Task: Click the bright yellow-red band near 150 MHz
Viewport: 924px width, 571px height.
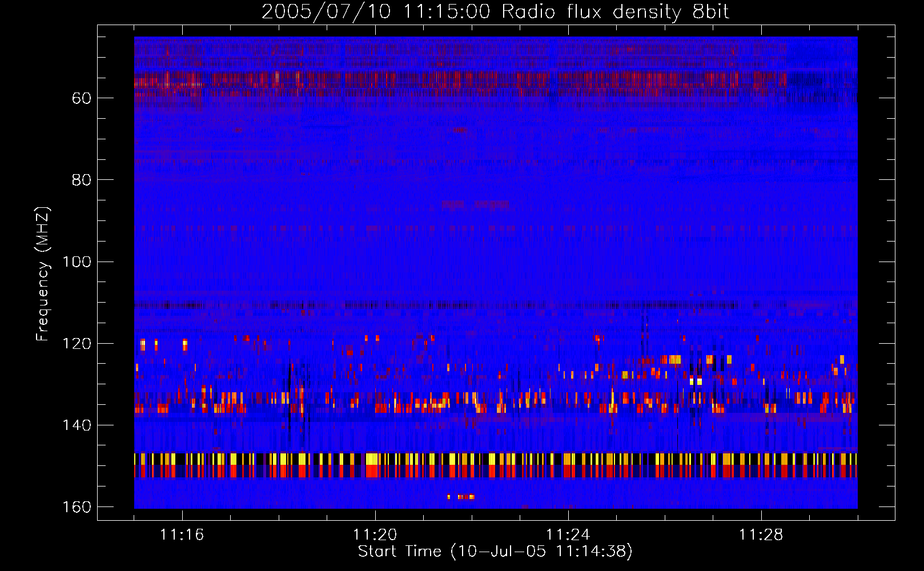Action: (496, 465)
